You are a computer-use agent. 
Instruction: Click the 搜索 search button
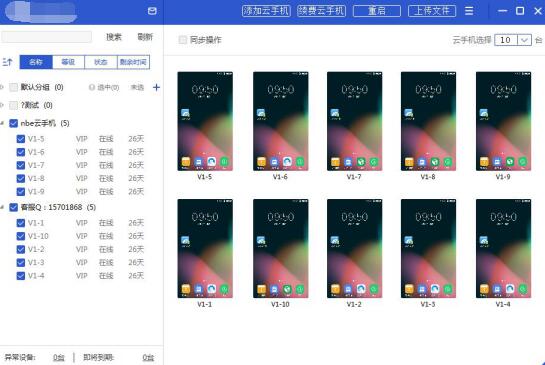click(114, 37)
